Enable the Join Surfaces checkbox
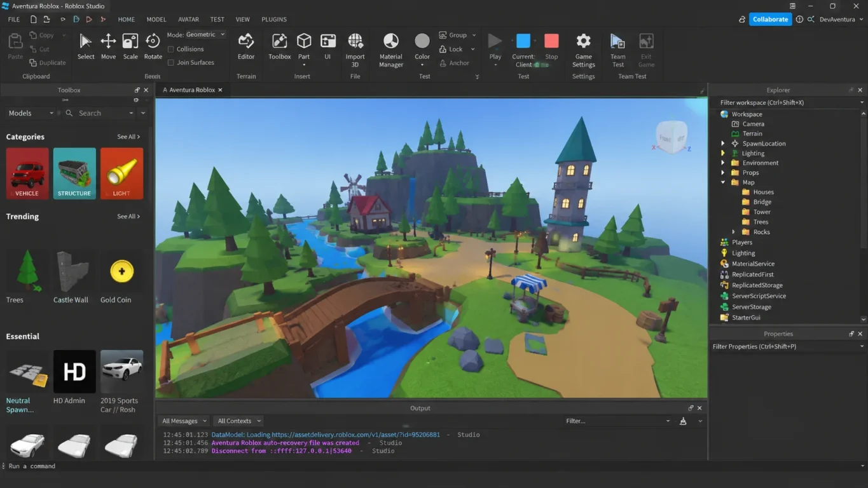The image size is (868, 488). [x=170, y=62]
